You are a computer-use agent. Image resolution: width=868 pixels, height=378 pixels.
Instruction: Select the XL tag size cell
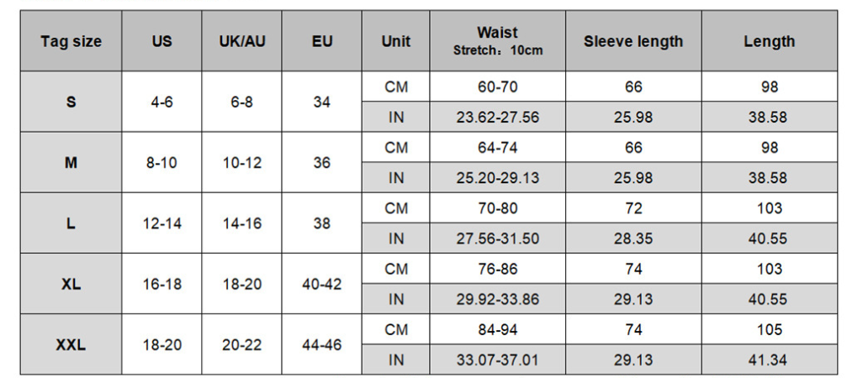(x=71, y=284)
